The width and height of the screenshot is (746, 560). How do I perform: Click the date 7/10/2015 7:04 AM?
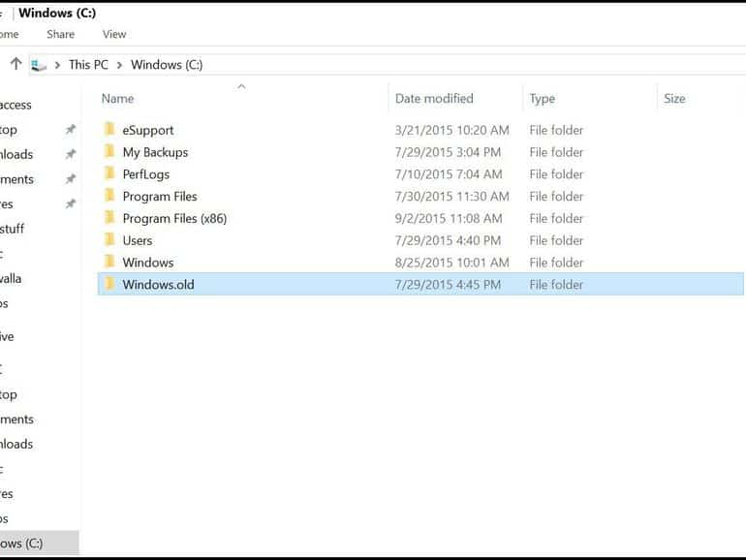tap(449, 174)
